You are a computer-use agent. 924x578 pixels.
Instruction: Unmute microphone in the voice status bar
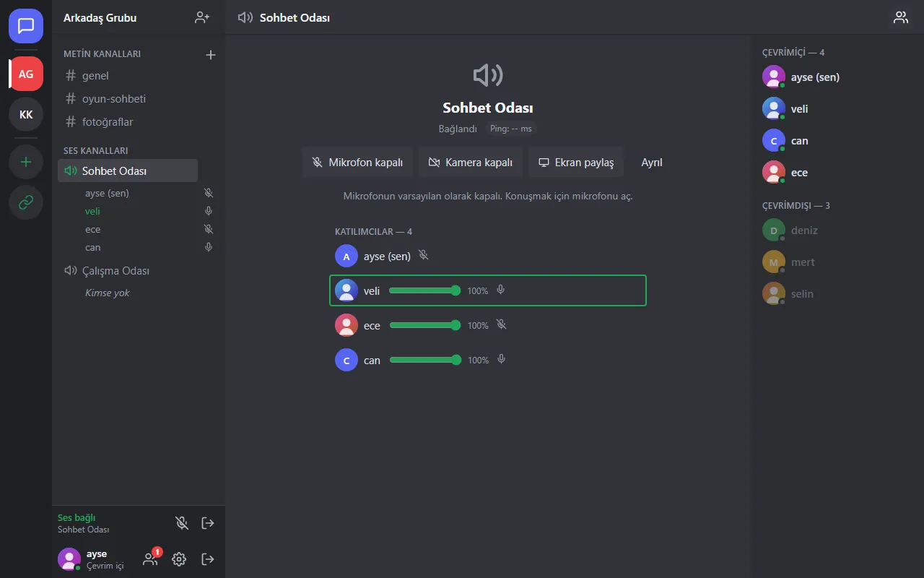pos(182,523)
